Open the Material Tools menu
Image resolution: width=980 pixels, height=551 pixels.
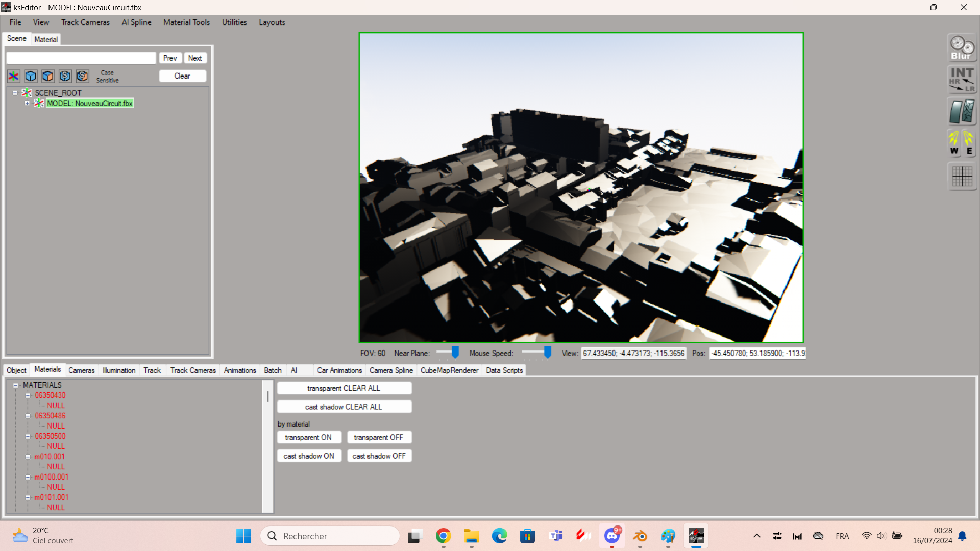186,22
